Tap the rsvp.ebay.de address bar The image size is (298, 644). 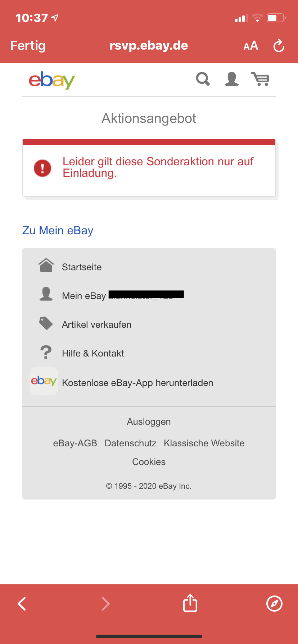tap(149, 46)
